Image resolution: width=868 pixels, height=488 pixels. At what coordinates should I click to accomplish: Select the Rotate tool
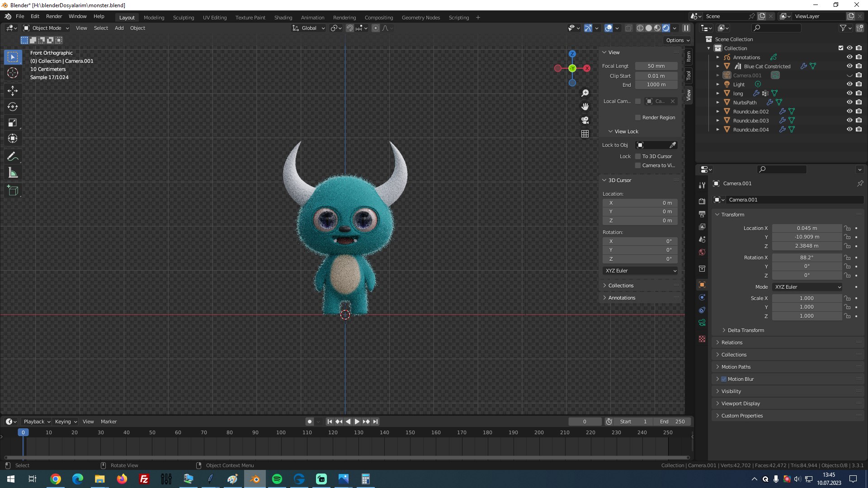13,107
